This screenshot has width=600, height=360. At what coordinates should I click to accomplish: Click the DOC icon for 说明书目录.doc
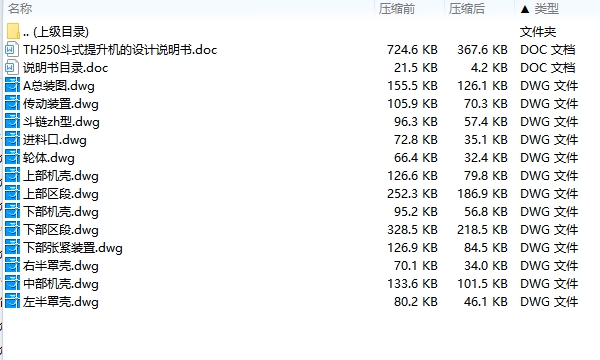(11, 67)
